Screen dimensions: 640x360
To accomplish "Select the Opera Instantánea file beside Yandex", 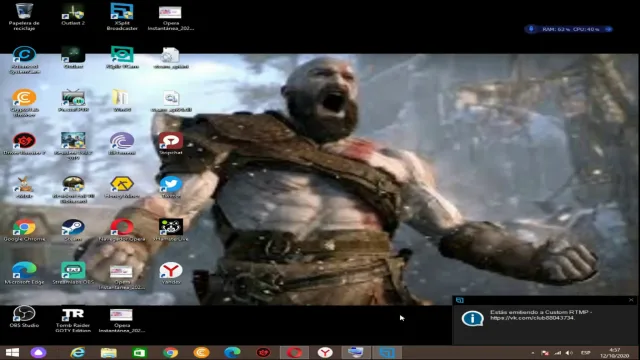I will (x=122, y=277).
